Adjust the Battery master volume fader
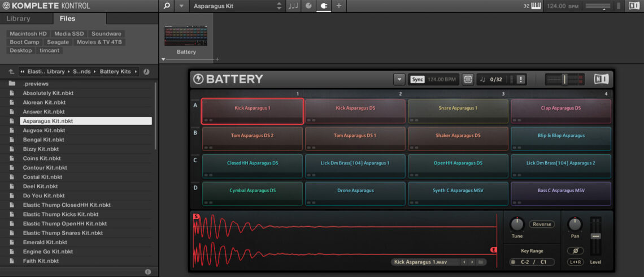 (565, 79)
